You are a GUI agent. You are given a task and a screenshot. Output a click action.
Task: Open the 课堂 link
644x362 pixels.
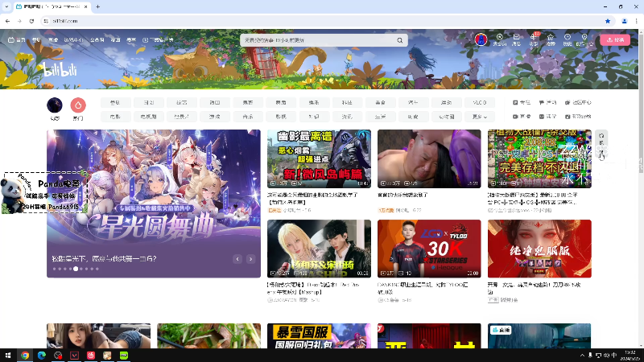click(548, 117)
